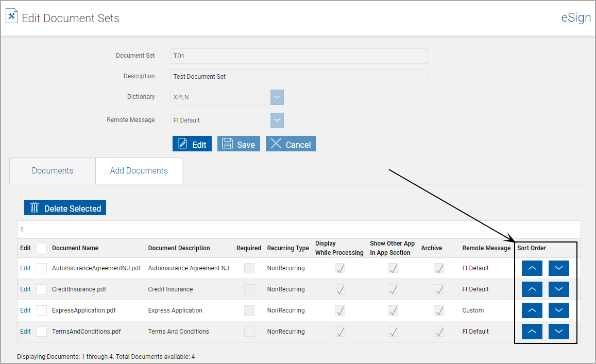Move AutoInsuranceAgreementNJ.pdf up in sort order
The width and height of the screenshot is (596, 364).
tap(532, 268)
